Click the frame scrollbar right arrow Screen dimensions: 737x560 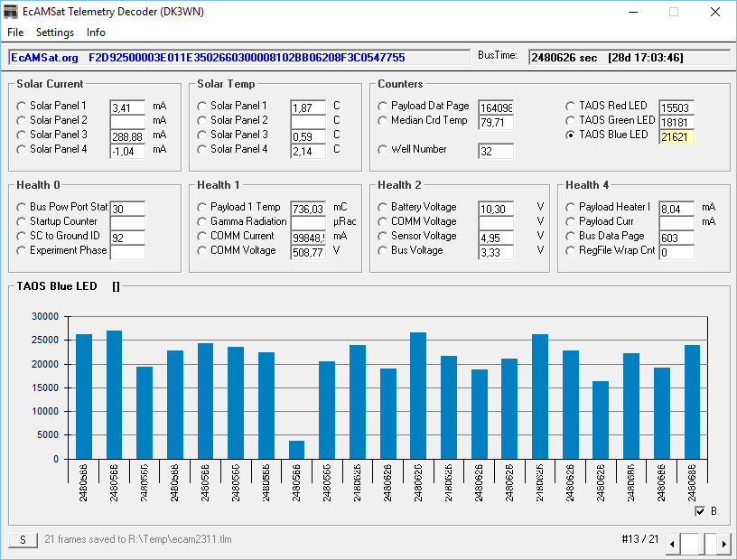723,542
